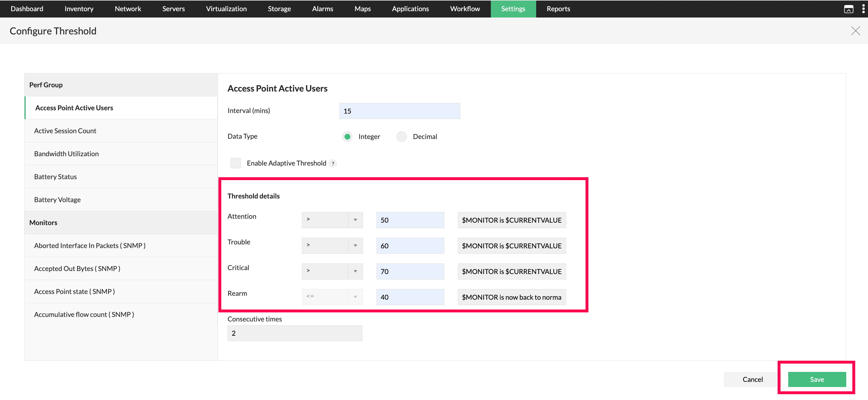Click the Monitors section header
The width and height of the screenshot is (868, 400).
point(121,222)
